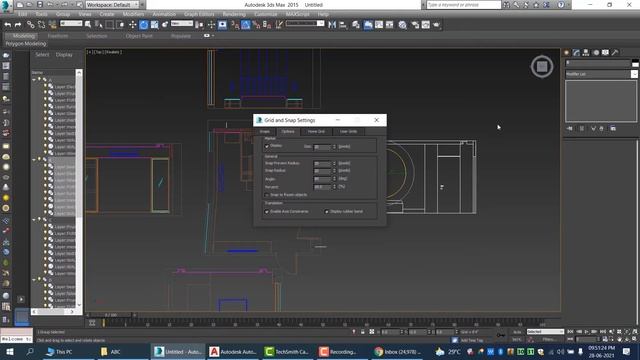Image resolution: width=640 pixels, height=360 pixels.
Task: Click the 3ds Max application logo button
Action: [x=6, y=5]
